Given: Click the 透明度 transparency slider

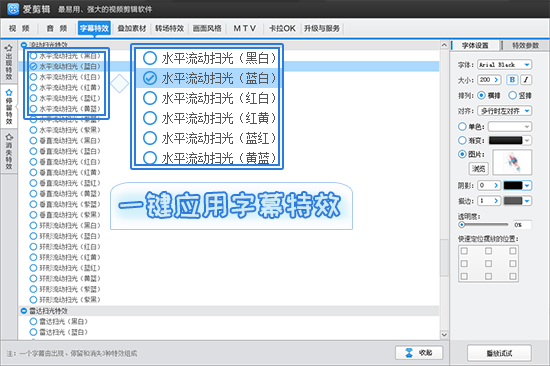Looking at the screenshot, I should click(x=483, y=225).
